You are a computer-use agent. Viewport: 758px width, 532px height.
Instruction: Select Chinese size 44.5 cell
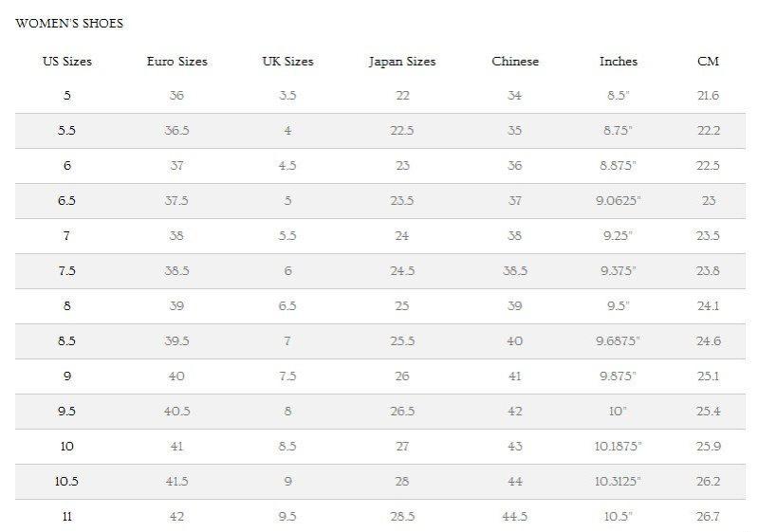[515, 517]
